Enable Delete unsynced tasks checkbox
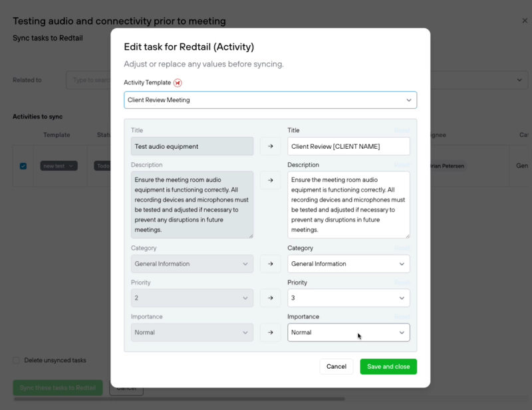 tap(16, 360)
